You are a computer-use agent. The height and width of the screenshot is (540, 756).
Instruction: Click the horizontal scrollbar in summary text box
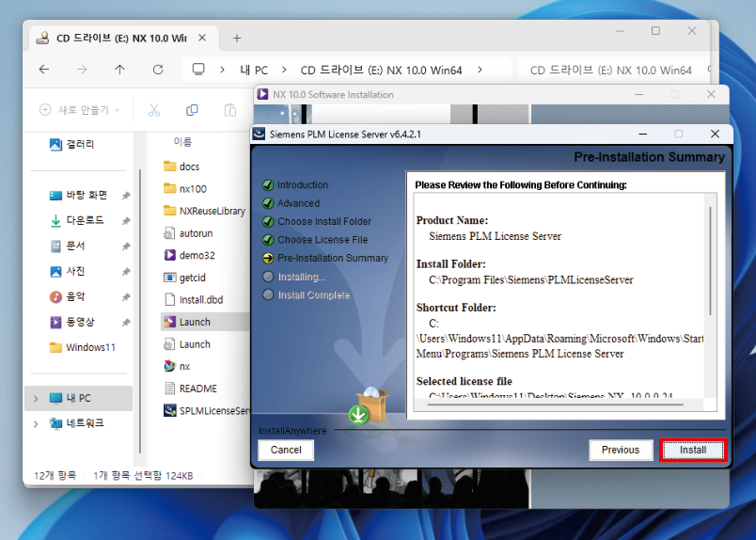click(x=556, y=405)
